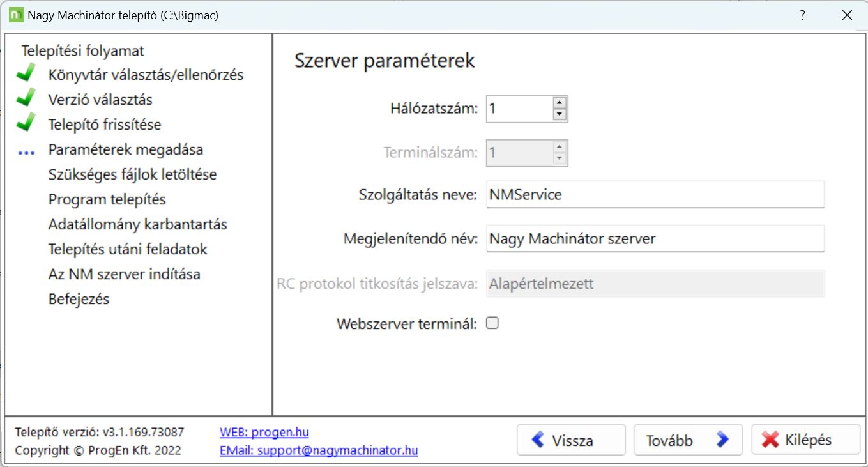The image size is (868, 467).
Task: Click inside the Hálózatszám number field
Action: (517, 109)
